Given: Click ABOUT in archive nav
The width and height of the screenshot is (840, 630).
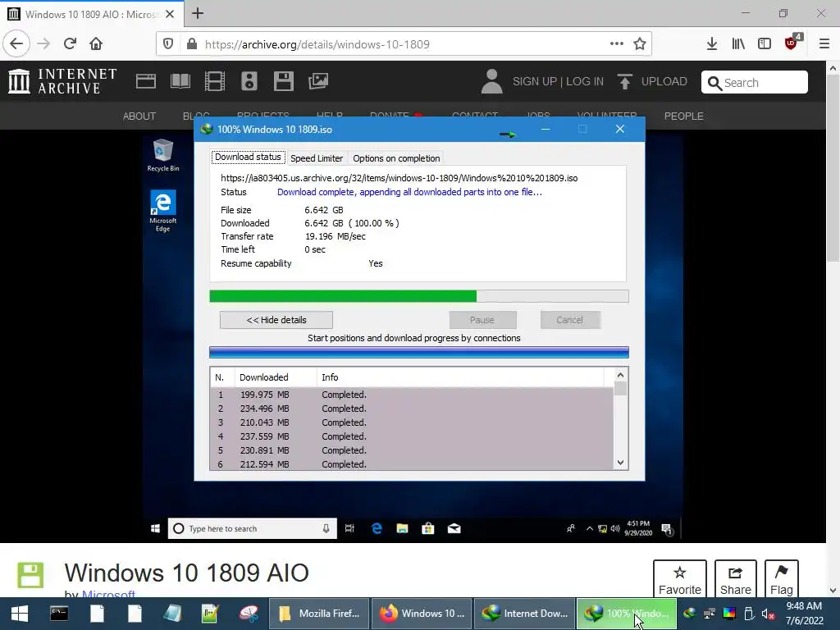Looking at the screenshot, I should [x=139, y=116].
